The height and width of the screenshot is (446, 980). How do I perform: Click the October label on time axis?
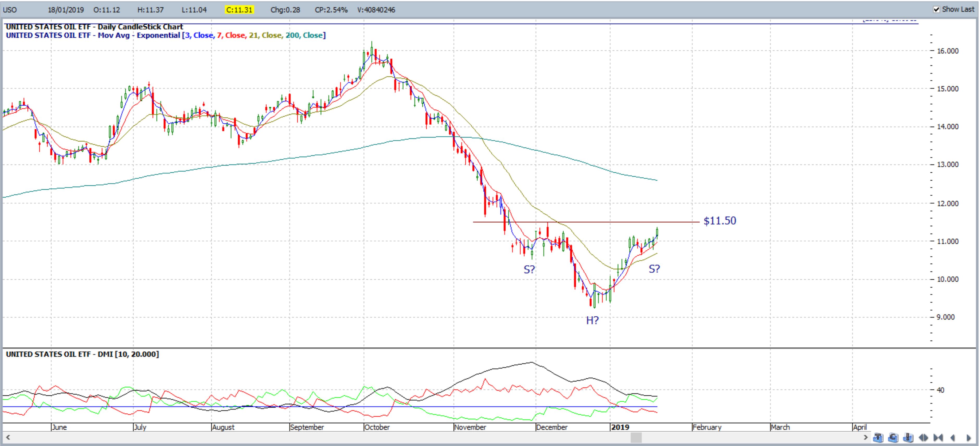(377, 427)
